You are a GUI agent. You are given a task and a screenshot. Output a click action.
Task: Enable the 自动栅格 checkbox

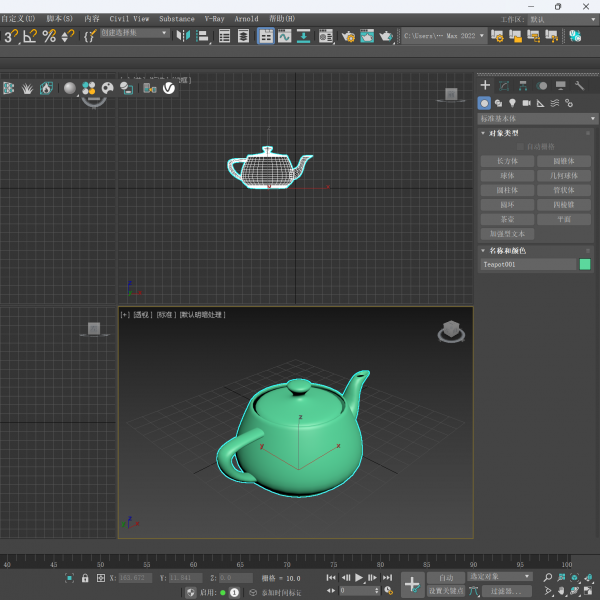[x=520, y=147]
